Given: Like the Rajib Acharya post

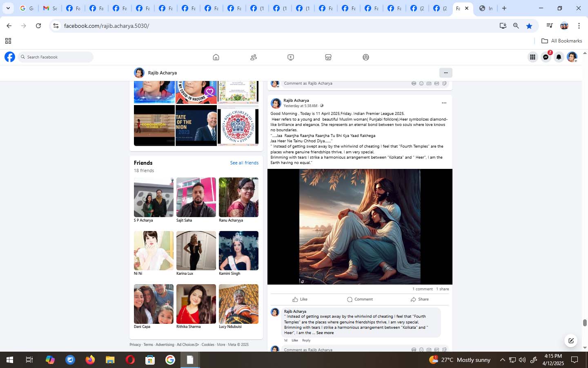Looking at the screenshot, I should pyautogui.click(x=300, y=299).
